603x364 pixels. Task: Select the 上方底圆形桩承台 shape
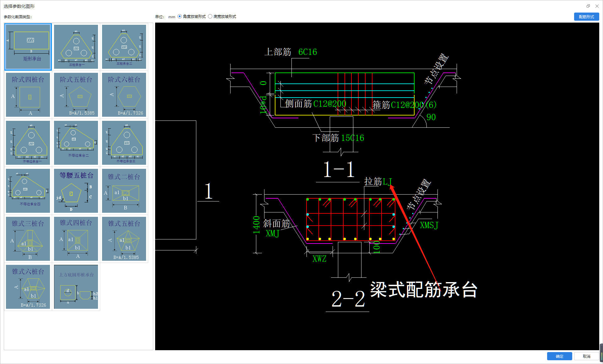pos(76,287)
